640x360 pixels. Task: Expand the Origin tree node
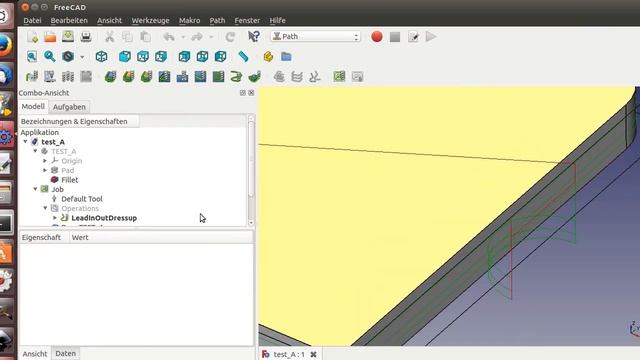45,160
